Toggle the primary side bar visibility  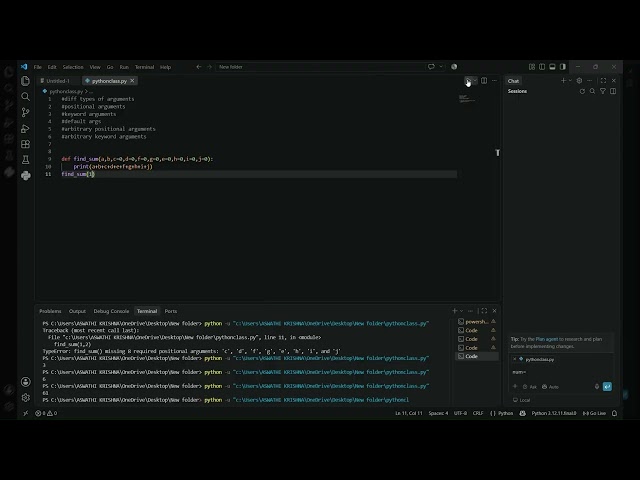pos(542,67)
